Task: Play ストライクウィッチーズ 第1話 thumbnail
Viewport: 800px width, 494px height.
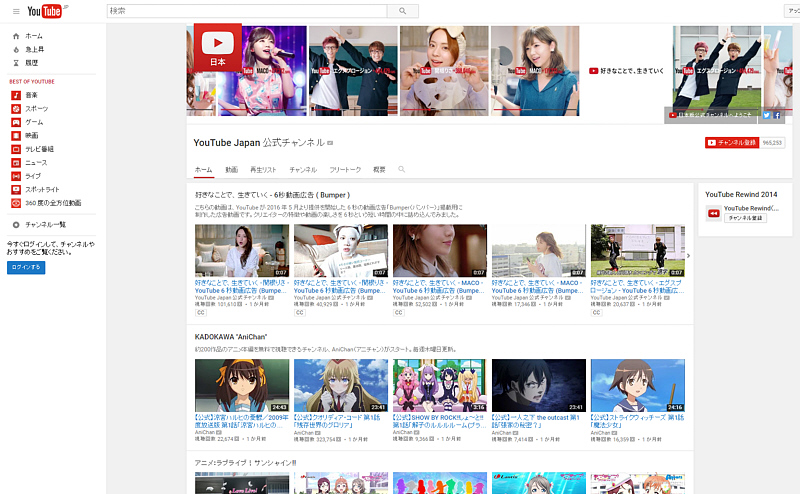Action: [x=638, y=385]
